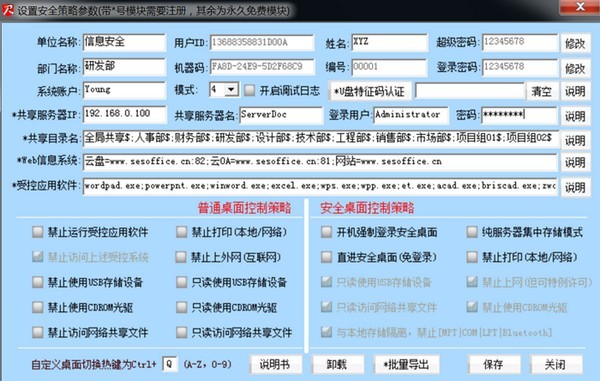
Task: Click the *U盘特征码认证 button
Action: pos(369,91)
